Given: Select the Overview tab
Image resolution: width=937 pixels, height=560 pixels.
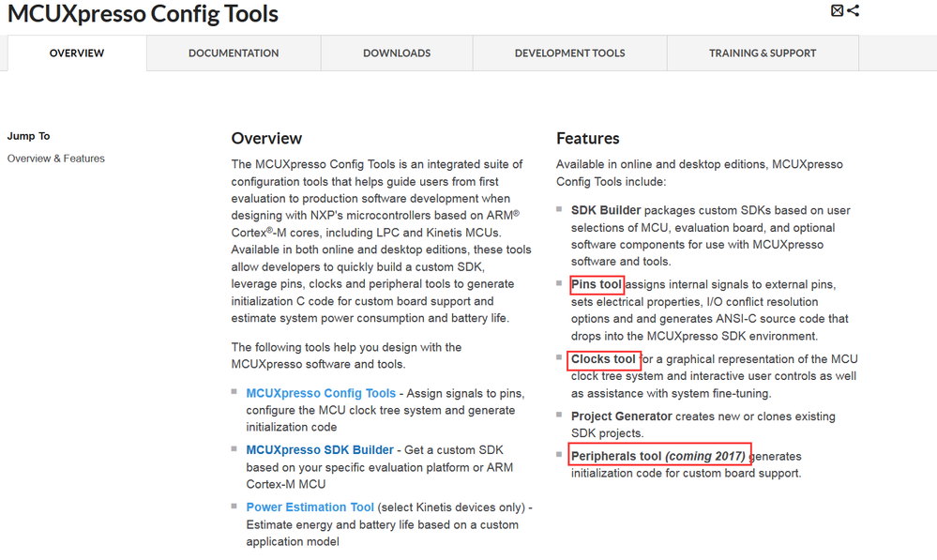Looking at the screenshot, I should (x=77, y=53).
